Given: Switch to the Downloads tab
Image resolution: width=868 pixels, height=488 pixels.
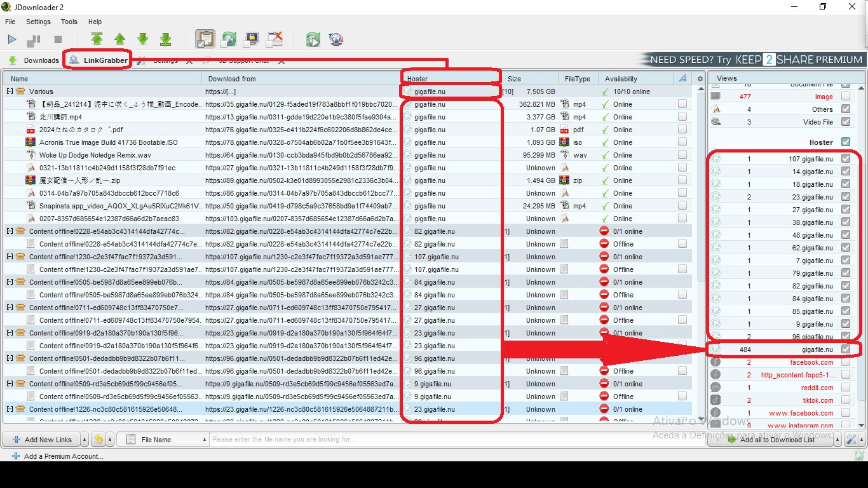Looking at the screenshot, I should point(34,61).
